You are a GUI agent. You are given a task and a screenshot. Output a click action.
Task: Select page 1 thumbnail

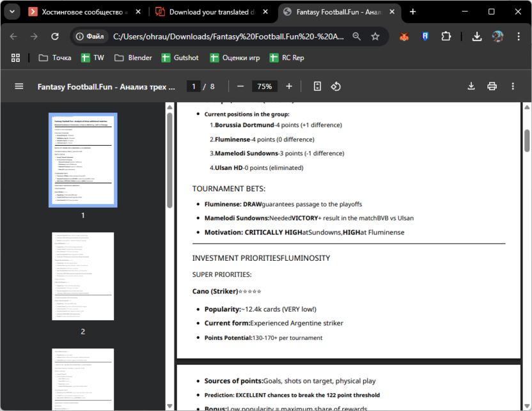[x=82, y=160]
